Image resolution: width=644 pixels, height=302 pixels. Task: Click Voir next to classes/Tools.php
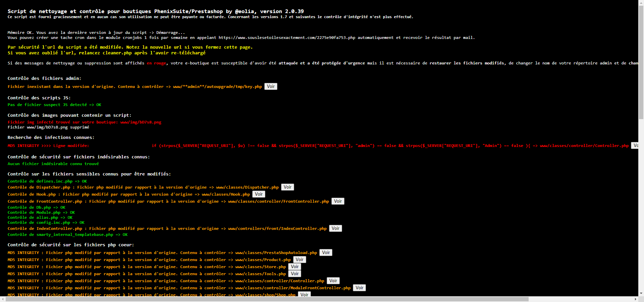(294, 274)
